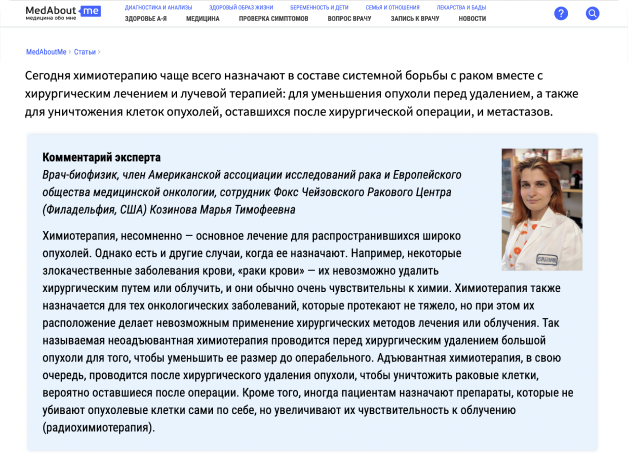Open Диагностика и анализы section
Image resolution: width=628 pixels, height=464 pixels.
pos(157,7)
